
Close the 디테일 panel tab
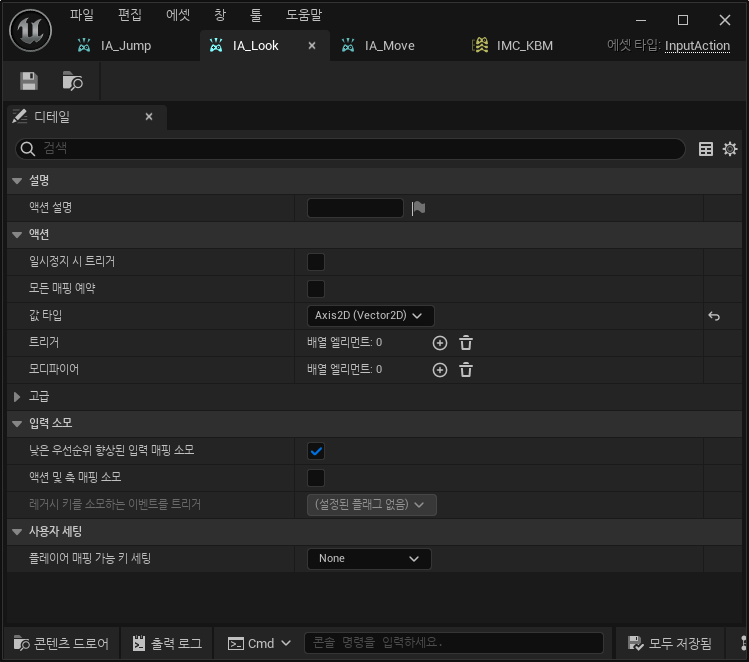tap(149, 117)
